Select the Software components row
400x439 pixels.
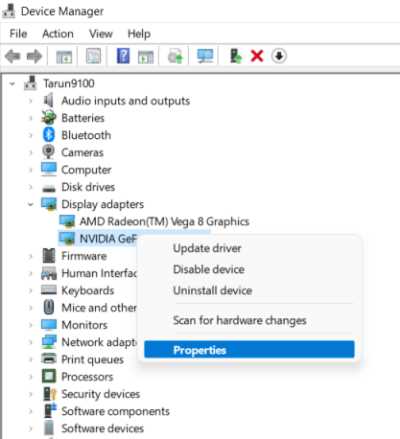115,411
